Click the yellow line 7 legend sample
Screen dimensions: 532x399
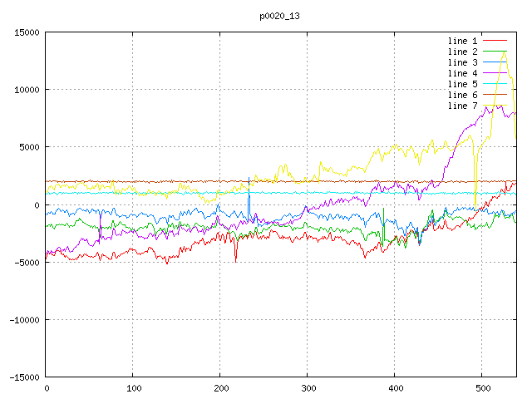click(495, 106)
